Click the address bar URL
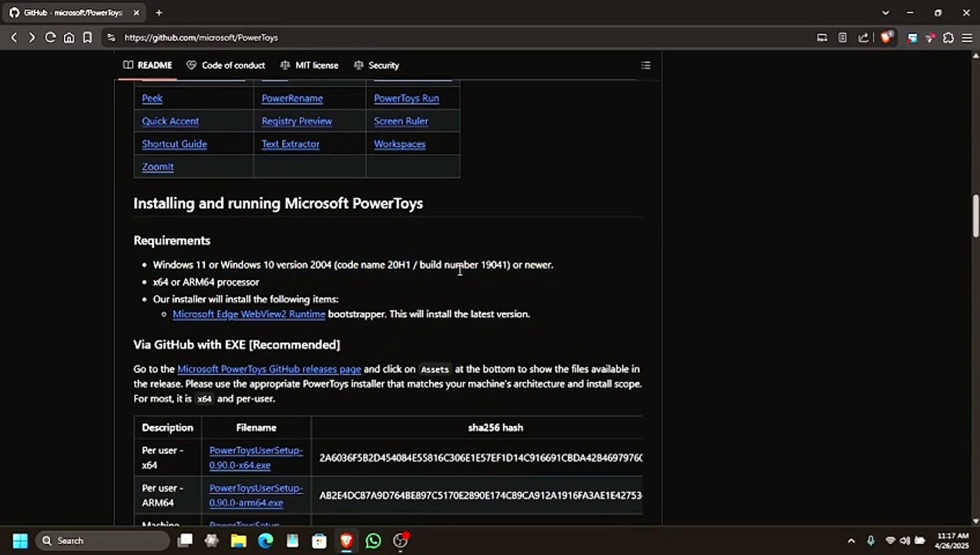 (x=201, y=37)
